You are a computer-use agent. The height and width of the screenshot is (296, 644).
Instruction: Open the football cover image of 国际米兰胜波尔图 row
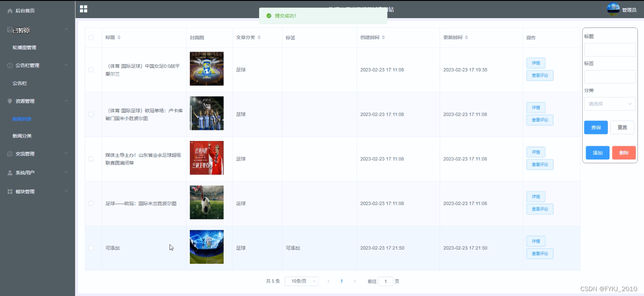(207, 202)
